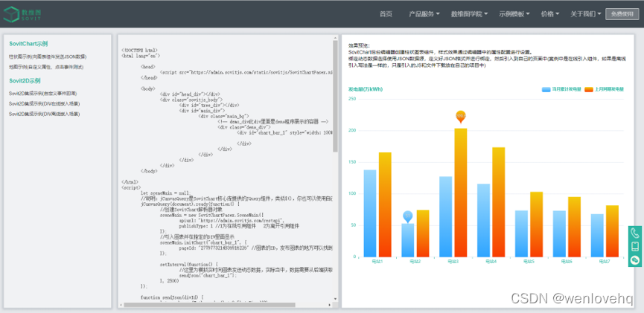Toggle the blue 当月累计发电量 legend series
The height and width of the screenshot is (313, 644).
click(x=561, y=89)
